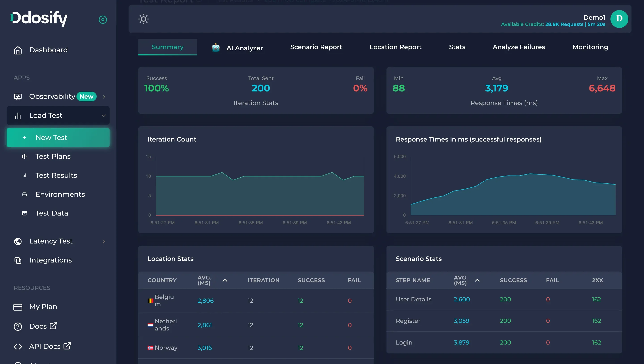The width and height of the screenshot is (644, 364).
Task: Collapse the Load Test dropdown
Action: click(104, 116)
